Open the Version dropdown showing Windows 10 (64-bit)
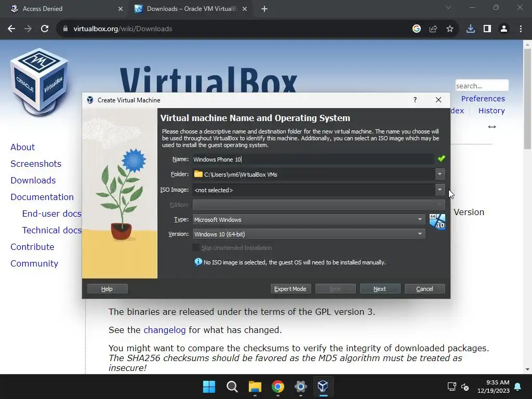Viewport: 532px width, 399px height. 309,234
